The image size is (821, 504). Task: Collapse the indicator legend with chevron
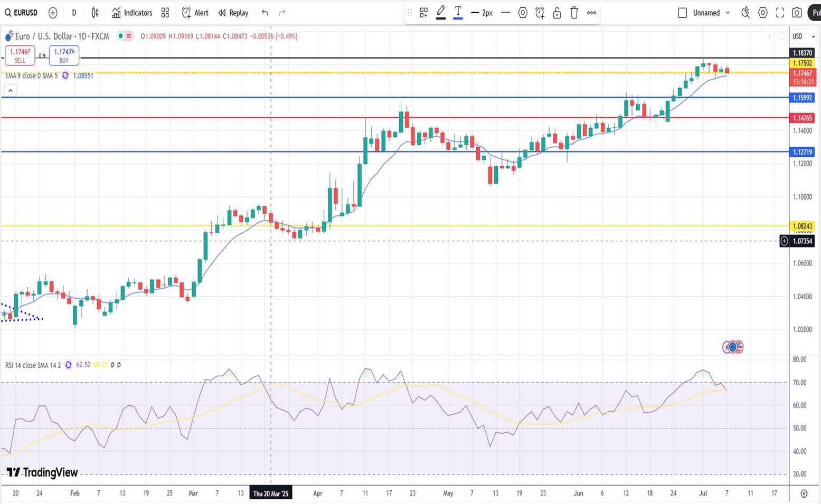[x=11, y=91]
